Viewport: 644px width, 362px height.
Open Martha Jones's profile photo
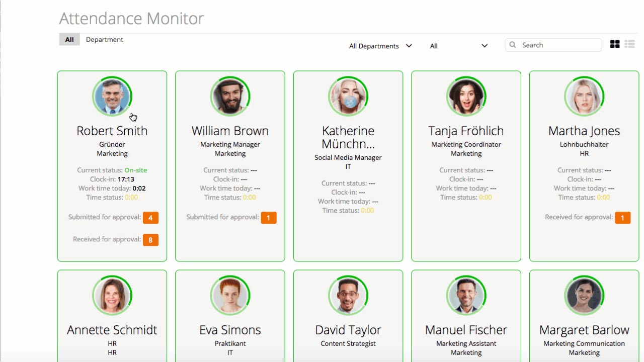(x=584, y=96)
